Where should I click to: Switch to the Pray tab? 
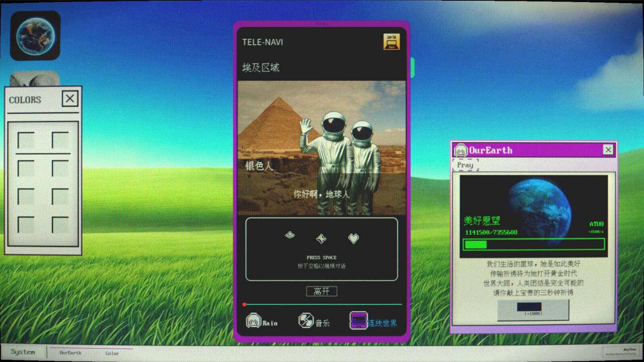pyautogui.click(x=465, y=165)
